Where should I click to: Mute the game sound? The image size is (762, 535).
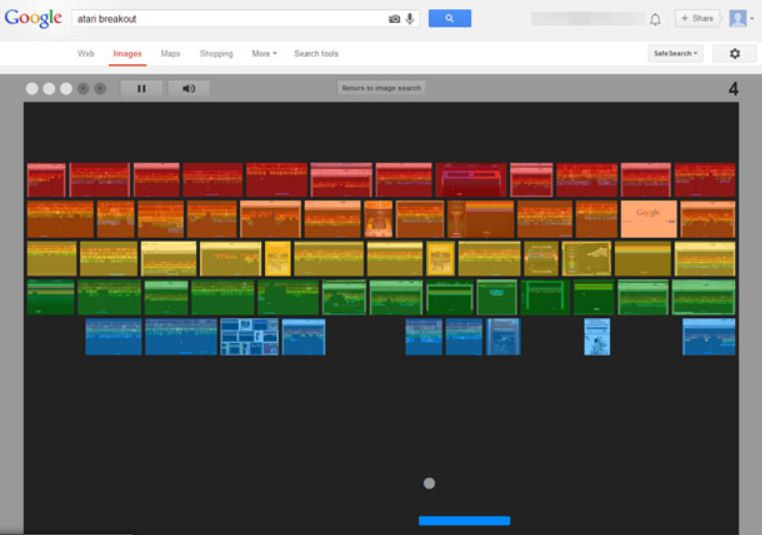(x=189, y=88)
